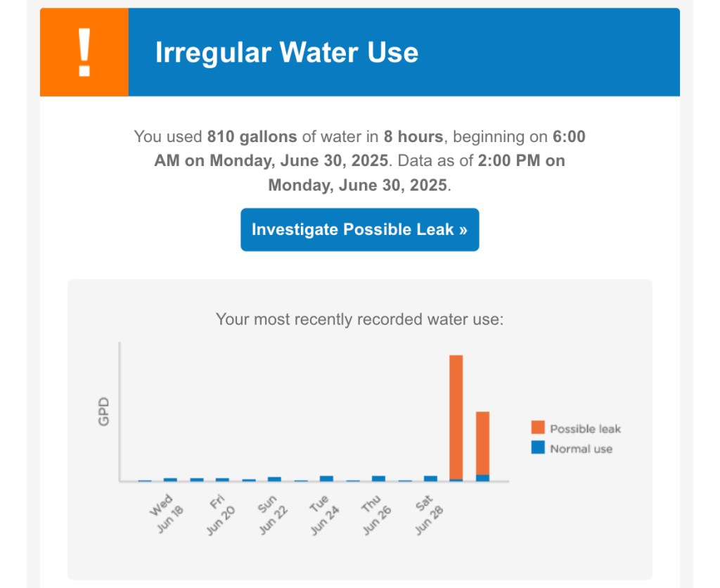Click the Investigate Possible Leak button
Viewport: 720px width, 588px height.
(359, 230)
